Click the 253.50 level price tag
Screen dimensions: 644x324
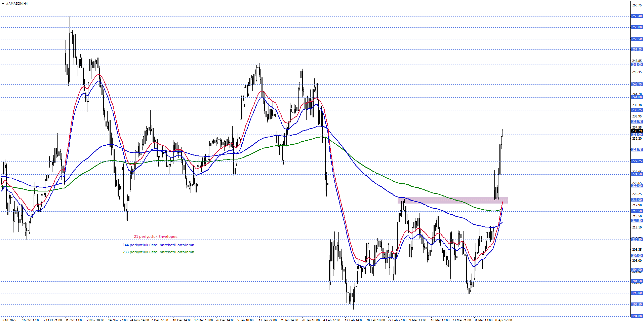637,39
